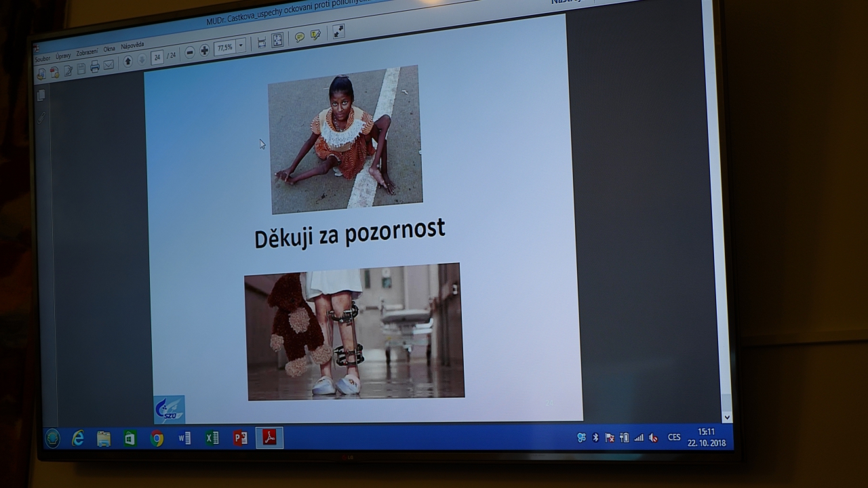This screenshot has width=868, height=488.
Task: Open Word from the taskbar
Action: pos(184,439)
